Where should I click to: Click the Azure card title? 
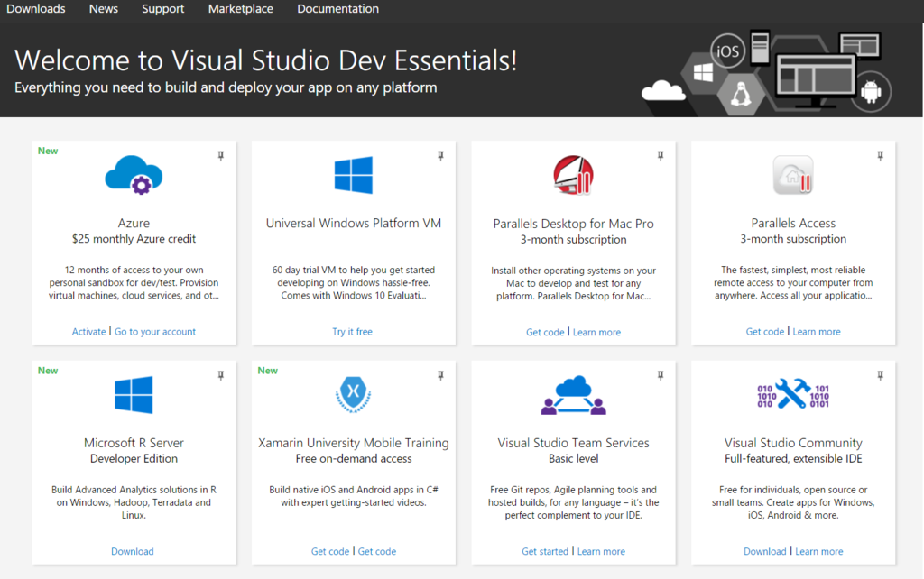tap(134, 224)
